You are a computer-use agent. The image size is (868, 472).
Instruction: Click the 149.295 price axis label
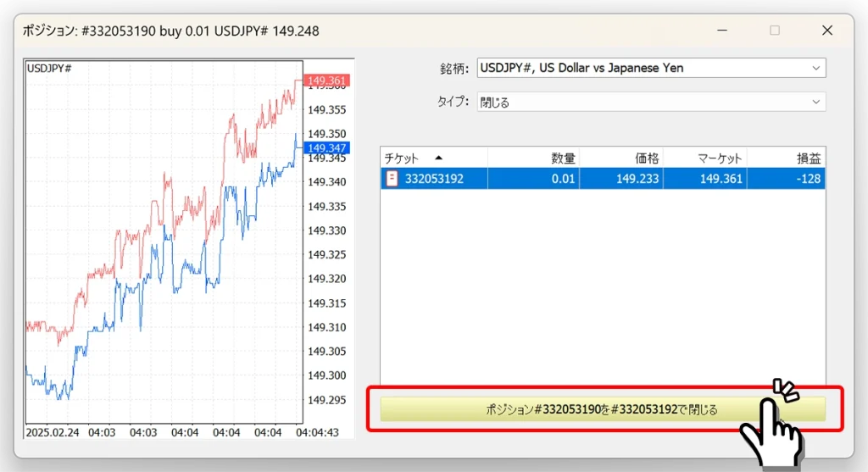click(x=326, y=399)
